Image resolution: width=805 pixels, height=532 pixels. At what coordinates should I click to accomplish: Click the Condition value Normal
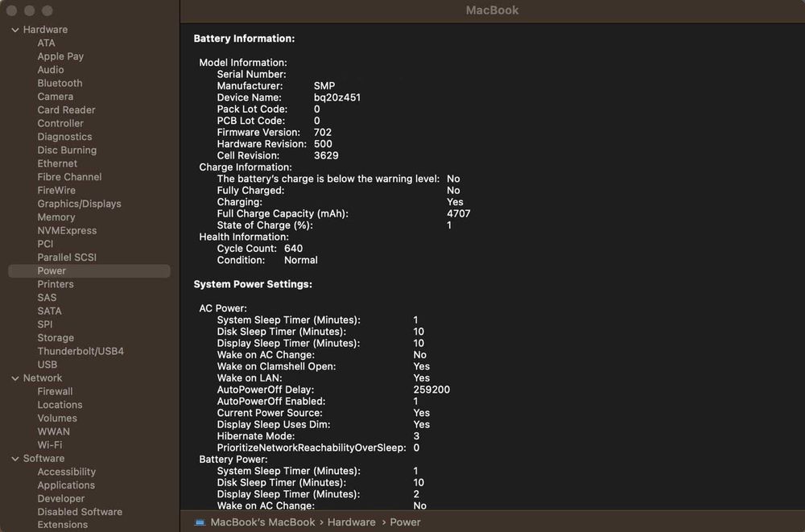click(301, 260)
